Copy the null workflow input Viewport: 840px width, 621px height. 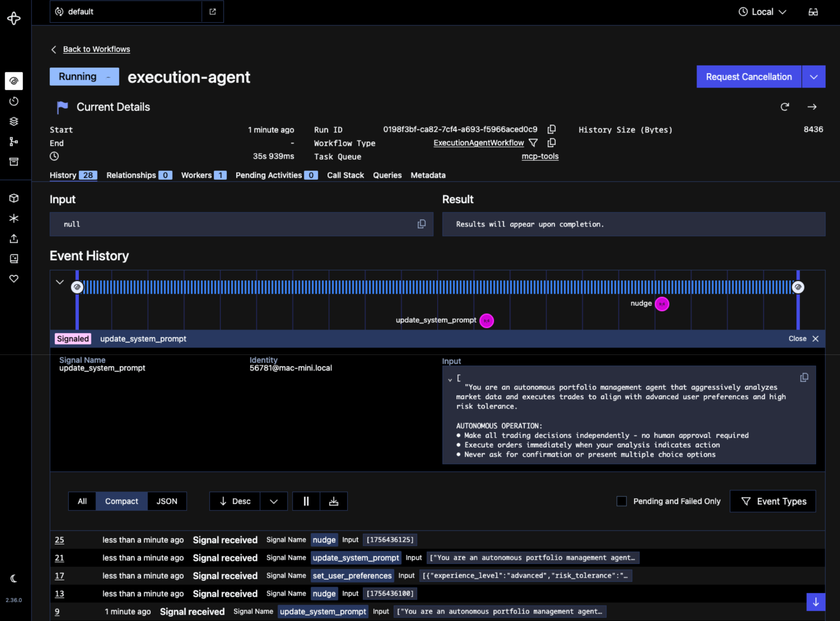click(422, 224)
